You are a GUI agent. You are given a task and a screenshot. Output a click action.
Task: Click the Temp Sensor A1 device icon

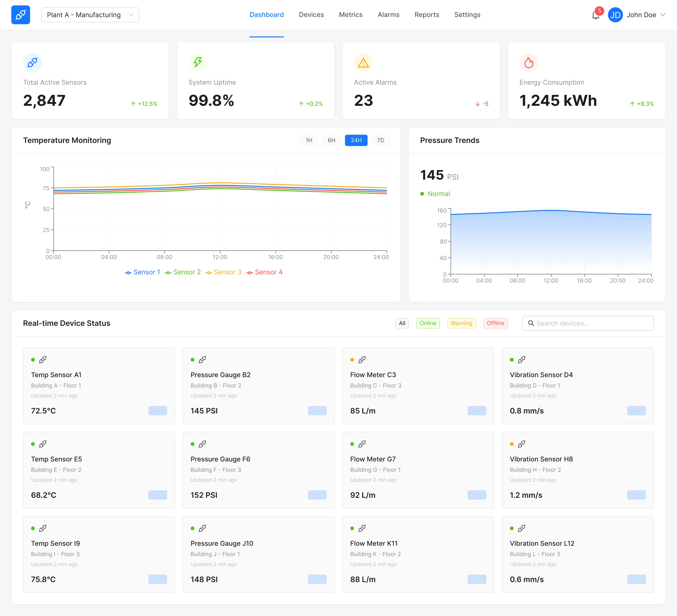(43, 360)
